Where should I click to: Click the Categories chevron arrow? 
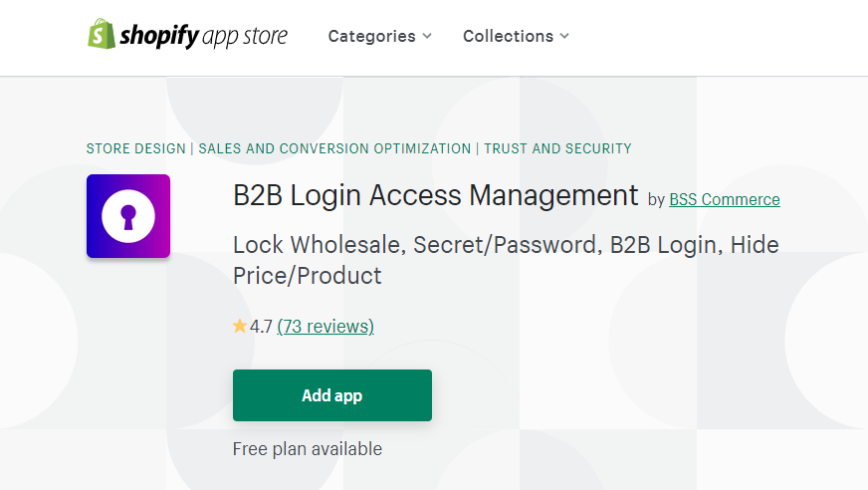[427, 36]
